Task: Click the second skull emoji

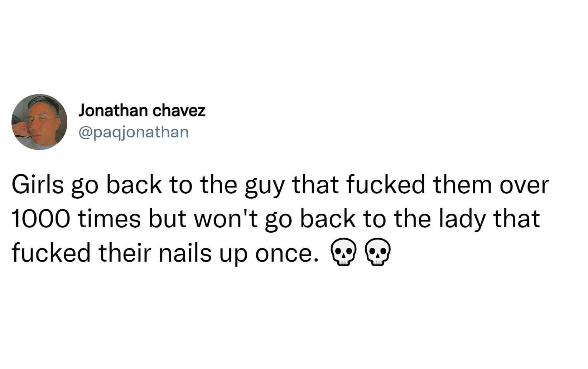Action: coord(377,253)
